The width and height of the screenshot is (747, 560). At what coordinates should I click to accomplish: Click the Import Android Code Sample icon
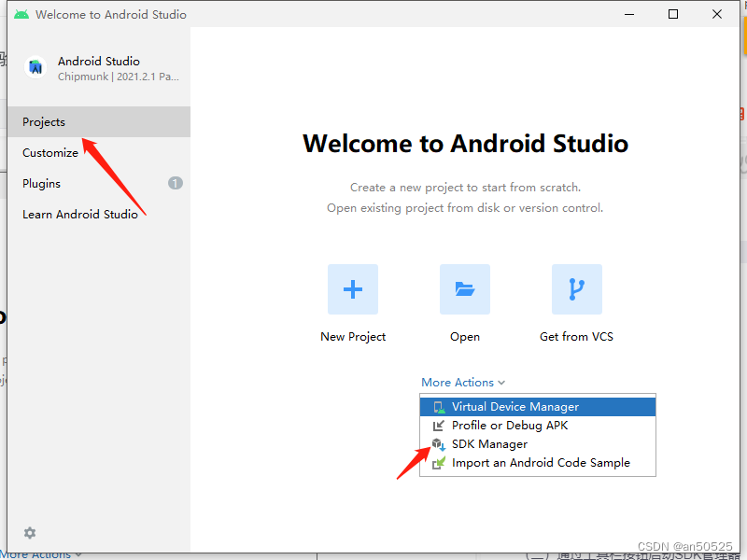(438, 463)
